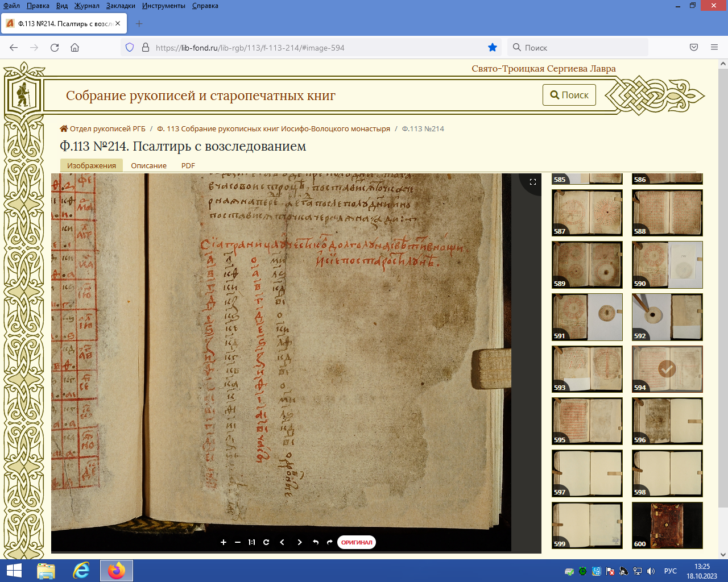Open the Pocket save icon
Image resolution: width=728 pixels, height=582 pixels.
coord(694,48)
